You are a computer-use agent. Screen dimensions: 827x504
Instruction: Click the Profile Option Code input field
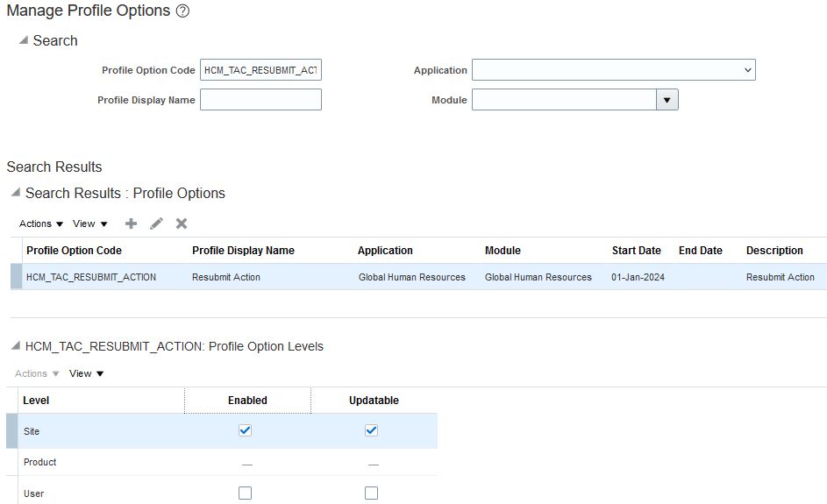click(x=260, y=70)
